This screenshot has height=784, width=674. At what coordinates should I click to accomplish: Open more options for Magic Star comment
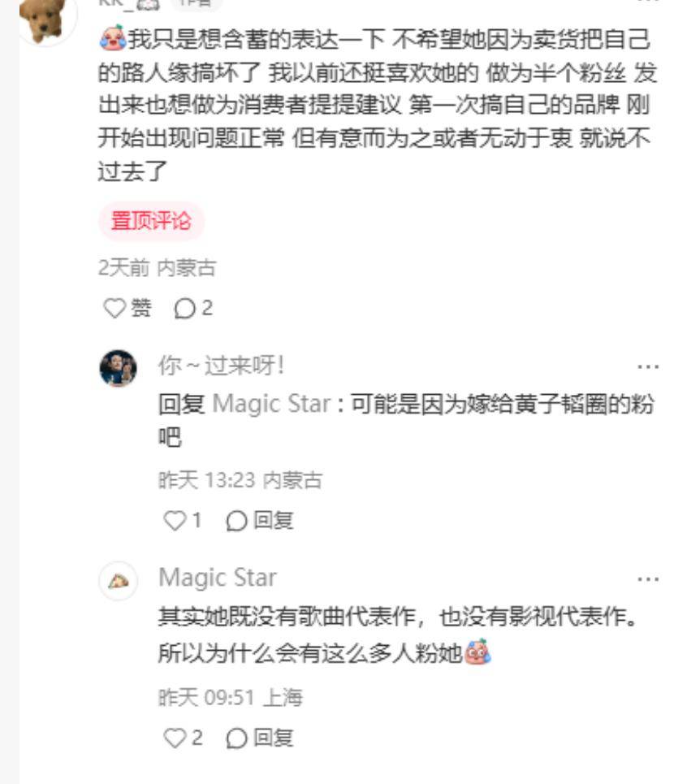(x=648, y=579)
